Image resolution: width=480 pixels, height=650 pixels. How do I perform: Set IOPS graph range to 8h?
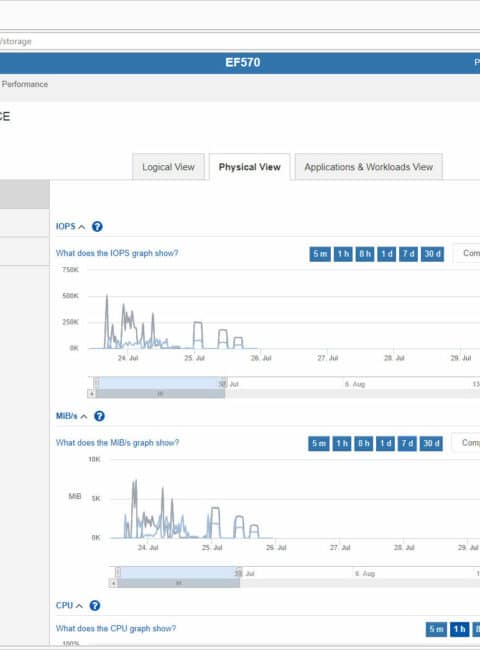[x=365, y=254]
